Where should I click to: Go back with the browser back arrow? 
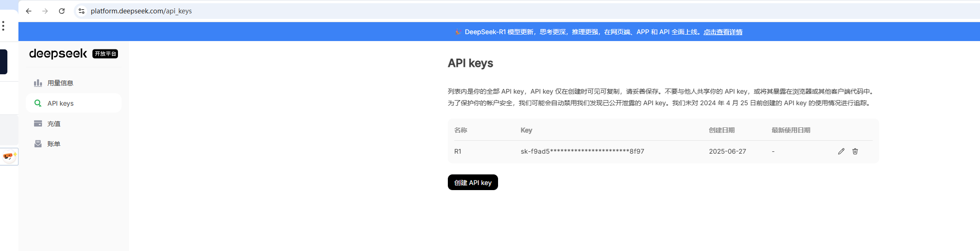coord(29,11)
